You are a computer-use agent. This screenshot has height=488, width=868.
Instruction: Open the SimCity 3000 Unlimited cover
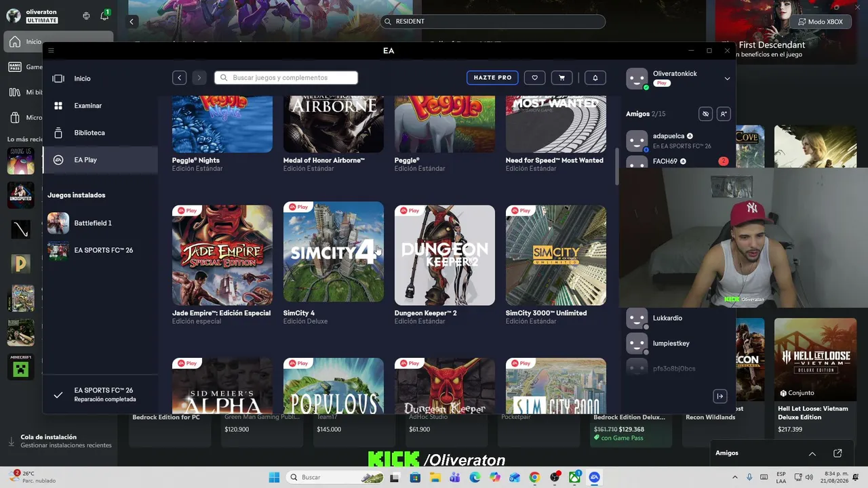click(x=556, y=255)
